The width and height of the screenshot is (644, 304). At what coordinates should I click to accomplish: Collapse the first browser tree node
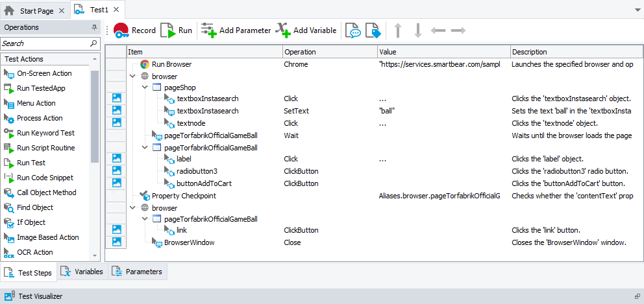point(133,76)
